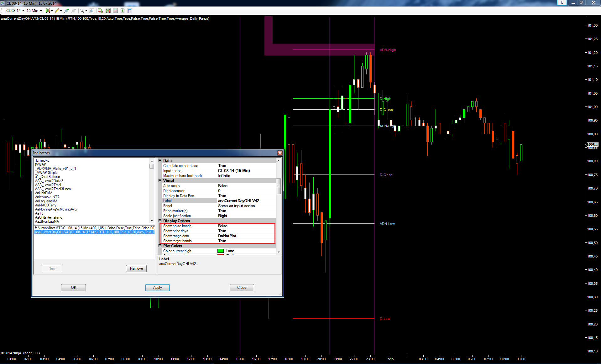The image size is (601, 364).
Task: Click the zoom in magnifier icon
Action: [x=66, y=11]
